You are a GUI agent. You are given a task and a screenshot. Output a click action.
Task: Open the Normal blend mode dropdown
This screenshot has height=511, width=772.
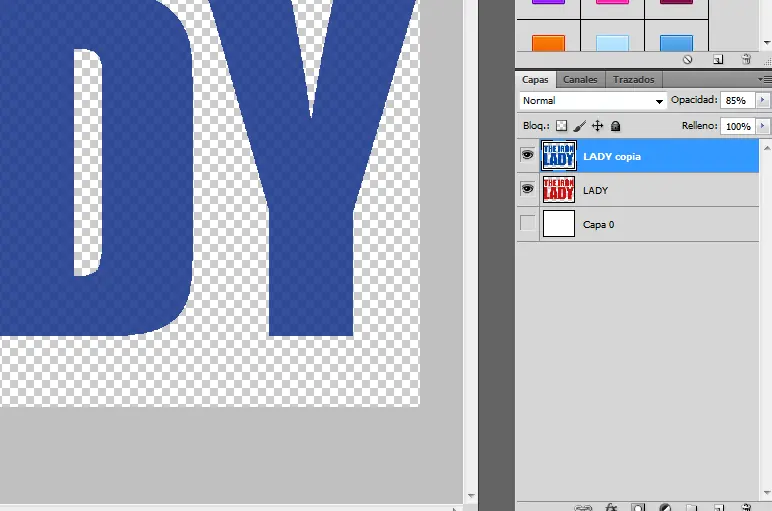click(593, 101)
